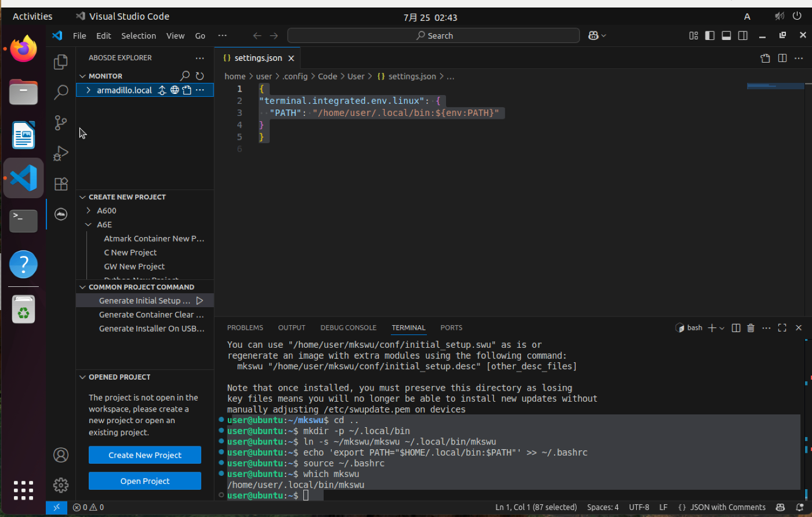Collapse CREATE NEW PROJECT section
This screenshot has height=517, width=812.
pos(83,197)
